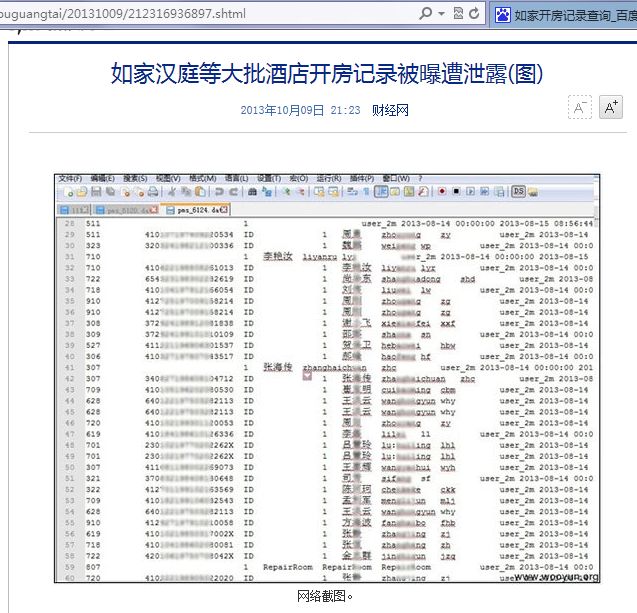637x613 pixels.
Task: Toggle the compatibility view icon
Action: [x=458, y=14]
